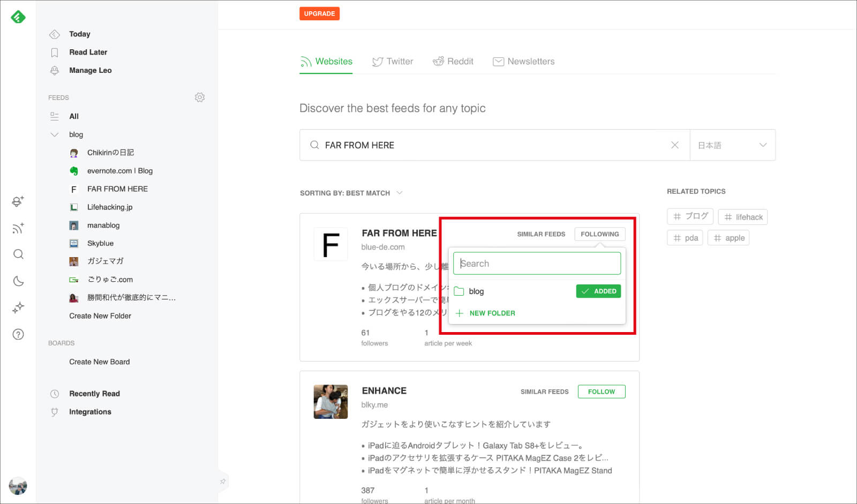
Task: Open ごりゅご.com feed
Action: (110, 280)
